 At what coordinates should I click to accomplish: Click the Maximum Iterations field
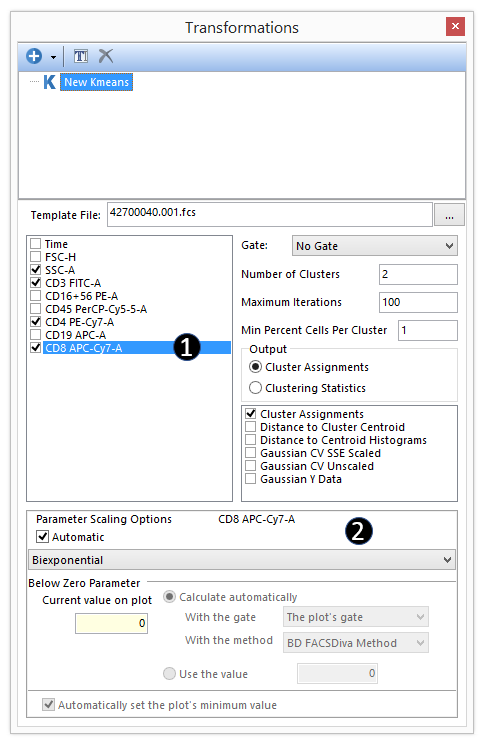click(418, 302)
